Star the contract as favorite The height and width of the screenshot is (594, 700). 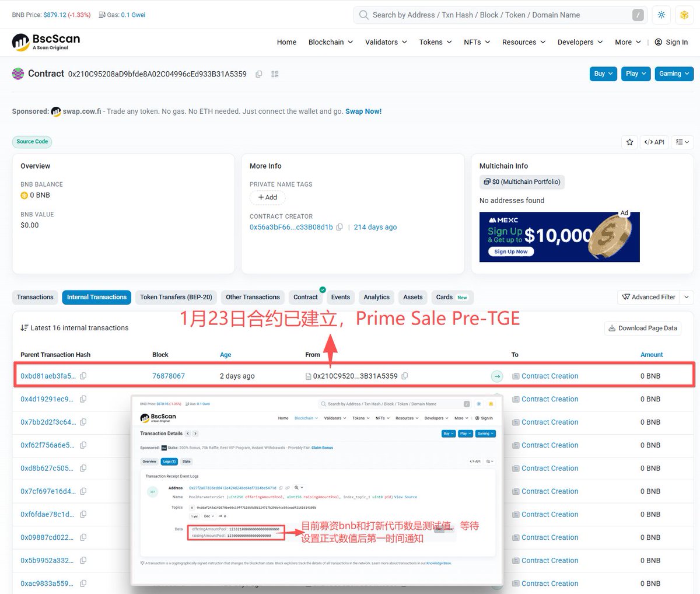point(629,142)
